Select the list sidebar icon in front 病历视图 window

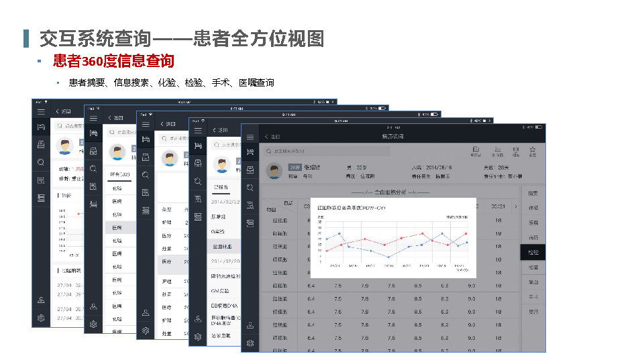click(250, 223)
